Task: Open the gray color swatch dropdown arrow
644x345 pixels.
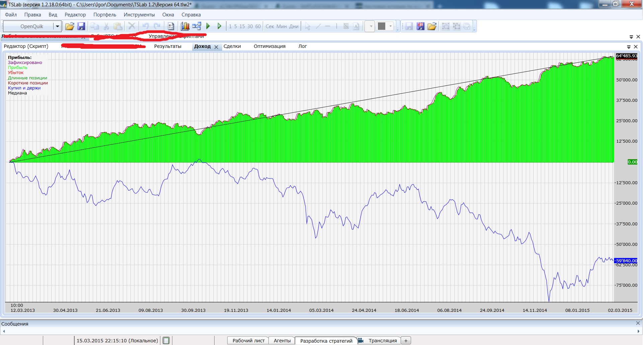Action: point(391,26)
